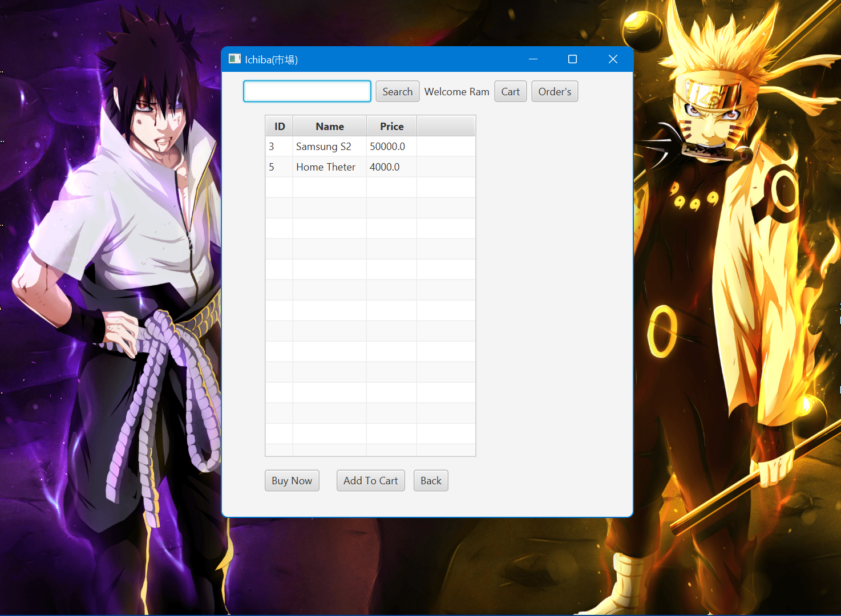This screenshot has height=616, width=841.
Task: Open the Cart
Action: (511, 91)
